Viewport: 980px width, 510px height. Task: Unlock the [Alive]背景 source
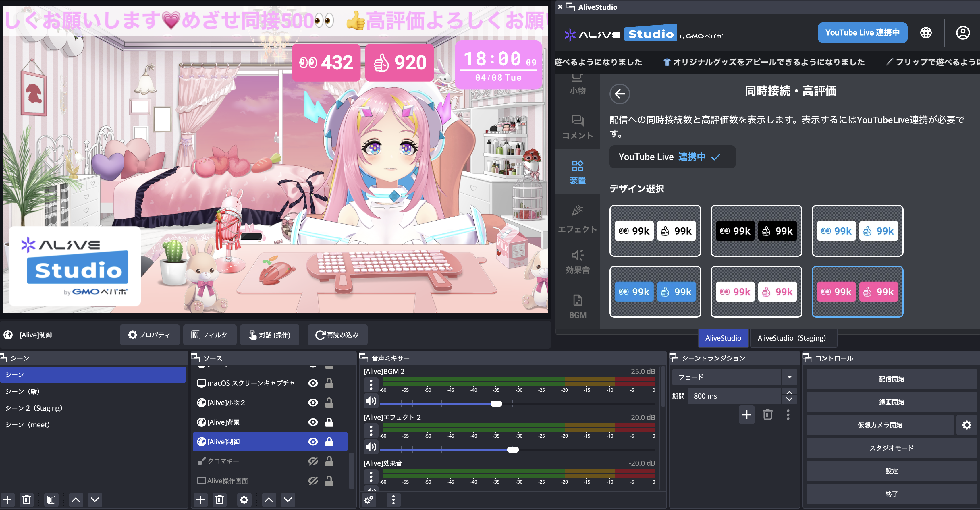(329, 422)
